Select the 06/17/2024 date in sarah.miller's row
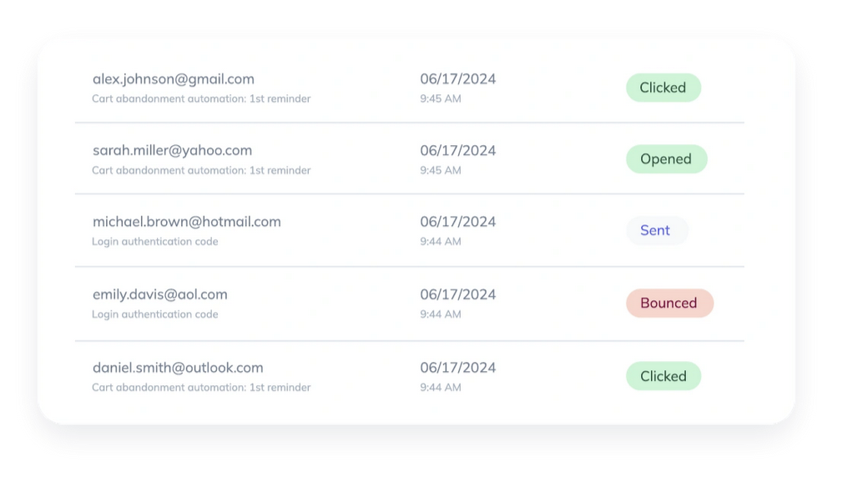Screen dimensions: 868x492 457,151
